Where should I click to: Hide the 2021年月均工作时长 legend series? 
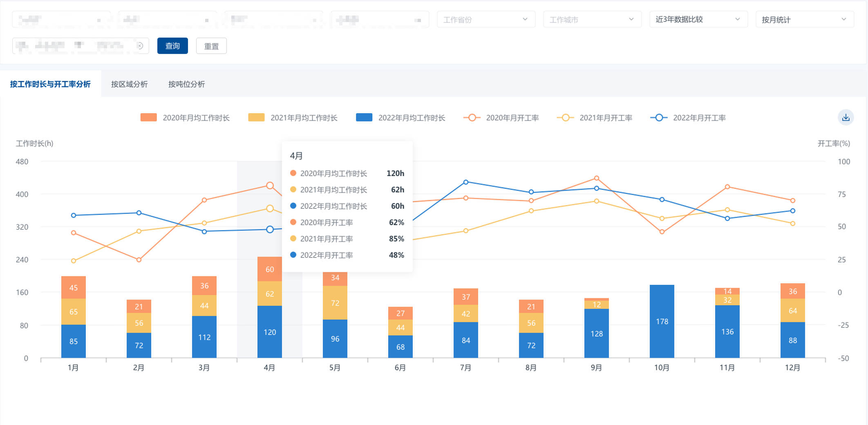point(293,118)
